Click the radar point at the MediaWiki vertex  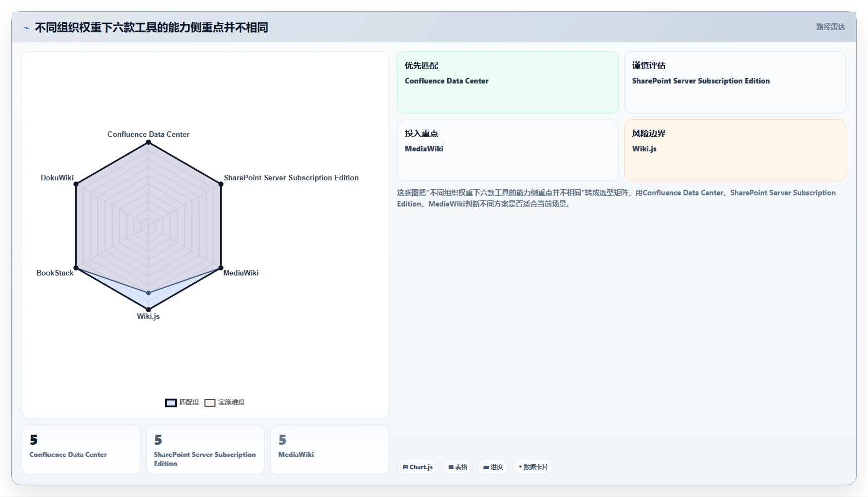(x=221, y=268)
